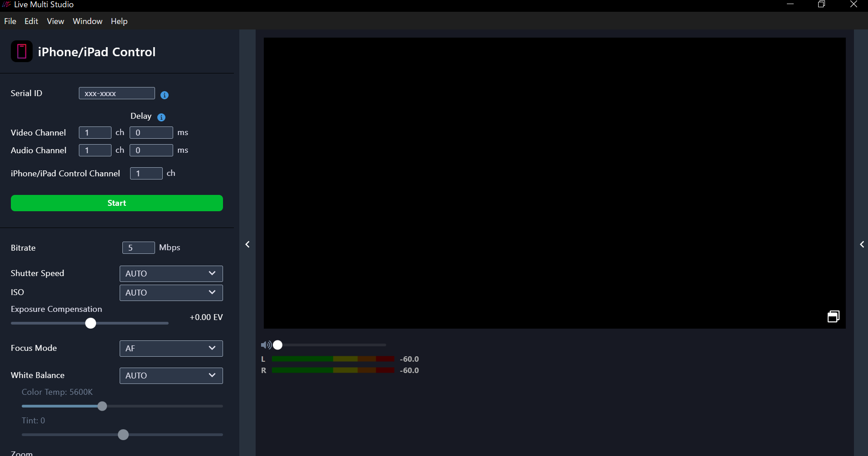Screen dimensions: 868x456
Task: Click the Video Channel delay field
Action: tap(151, 133)
